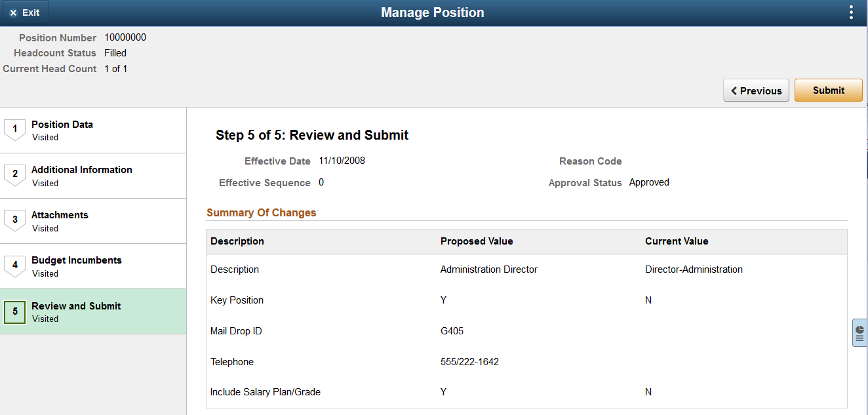Viewport: 868px width, 415px height.
Task: Open the Position Data step
Action: (x=93, y=130)
